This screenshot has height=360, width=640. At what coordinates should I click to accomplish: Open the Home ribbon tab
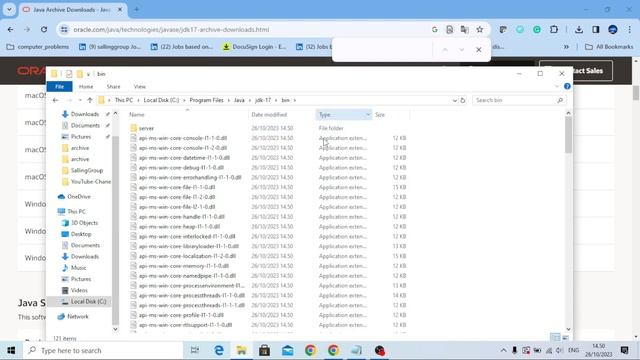[x=86, y=87]
